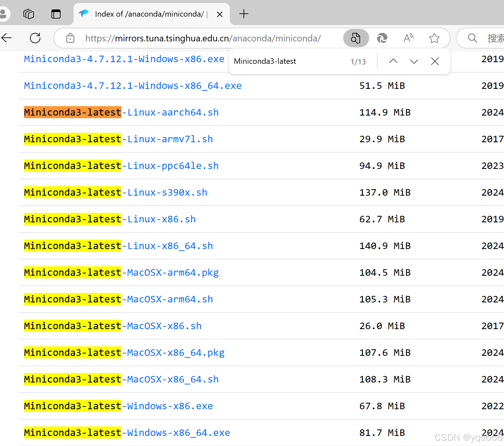The width and height of the screenshot is (504, 446).
Task: Close the find on page bar
Action: click(x=435, y=61)
